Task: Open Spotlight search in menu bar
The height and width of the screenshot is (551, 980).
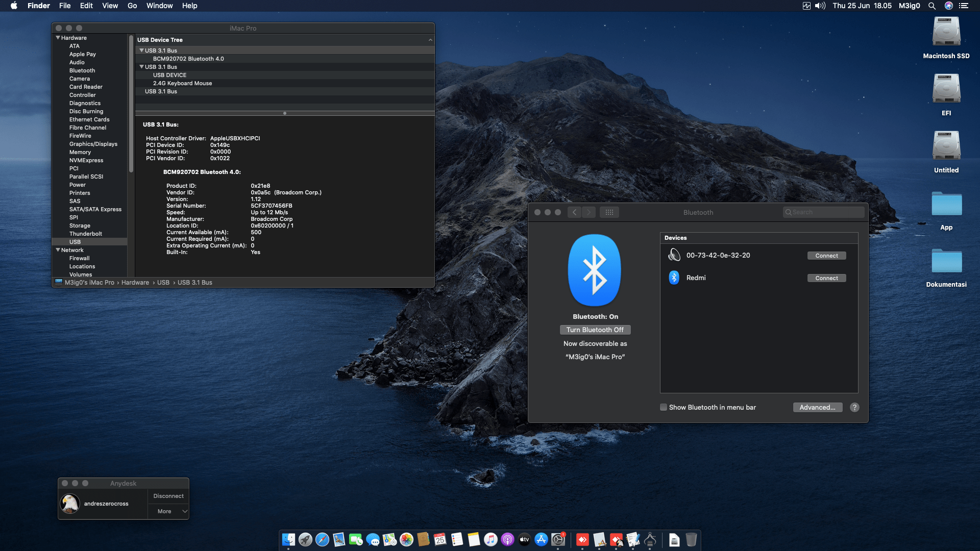Action: pyautogui.click(x=932, y=6)
